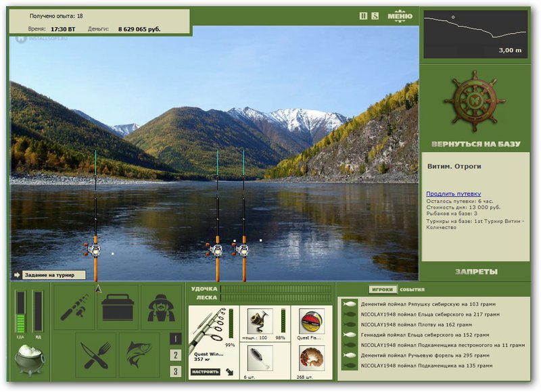Viewport: 541px width, 392px height.
Task: Select the rightmost fishing rod reel
Action: click(241, 249)
